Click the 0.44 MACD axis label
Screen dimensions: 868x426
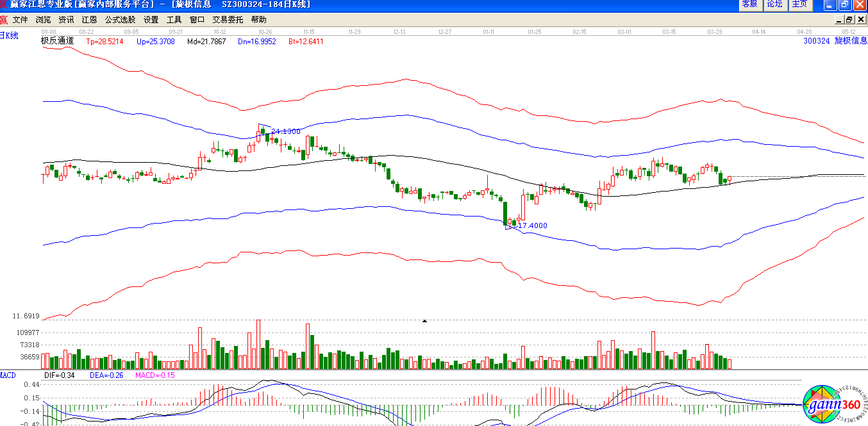tap(31, 384)
